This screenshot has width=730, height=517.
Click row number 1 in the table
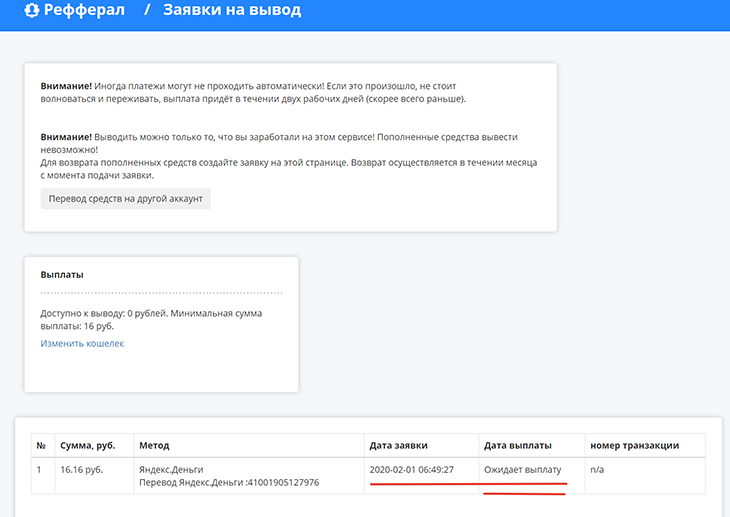click(x=39, y=469)
